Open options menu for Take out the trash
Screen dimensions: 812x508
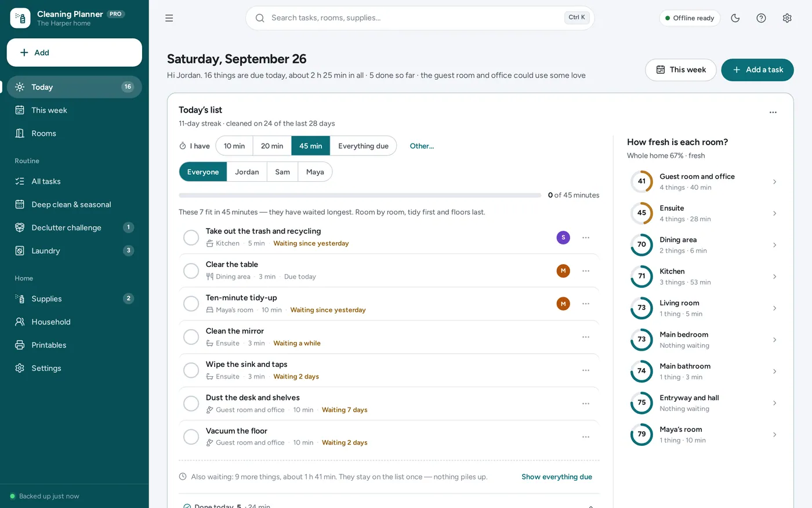click(x=586, y=237)
